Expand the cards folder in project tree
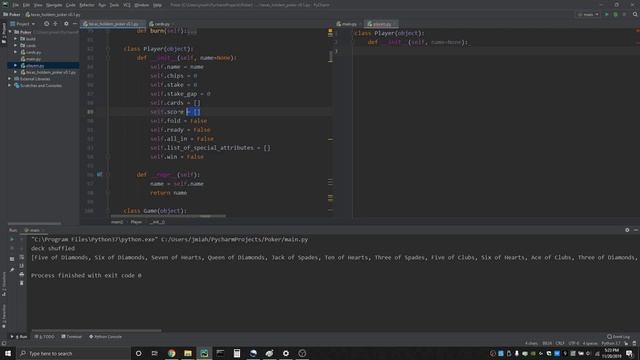 click(x=16, y=45)
